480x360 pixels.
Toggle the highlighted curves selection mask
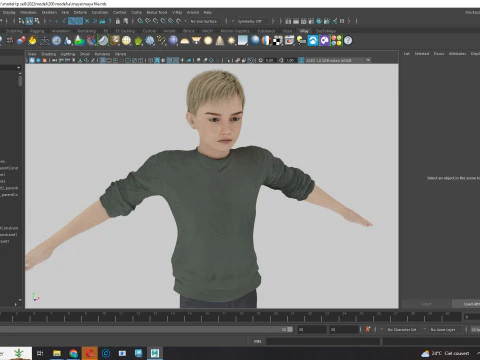pyautogui.click(x=72, y=21)
